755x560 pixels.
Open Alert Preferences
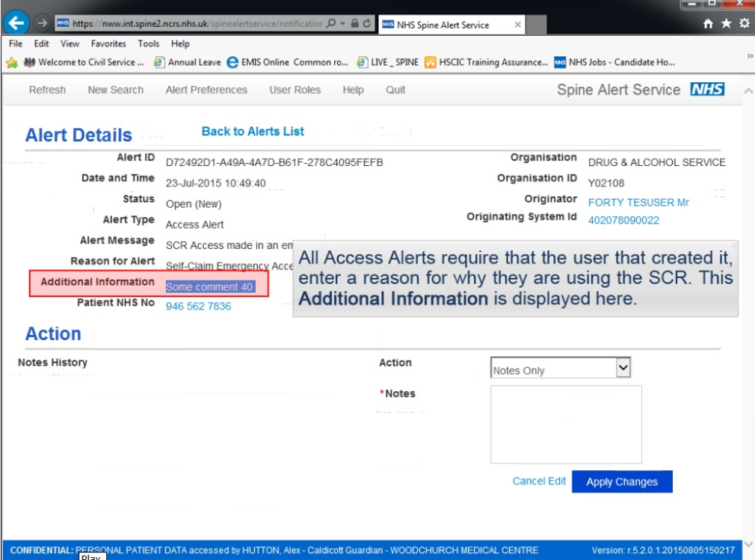pyautogui.click(x=206, y=90)
